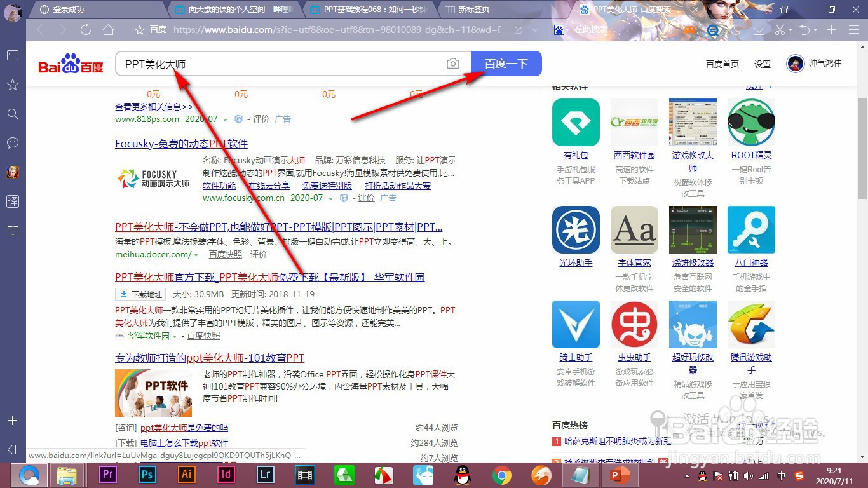The width and height of the screenshot is (868, 488).
Task: Expand the undo closed tabs dropdown
Action: click(815, 30)
